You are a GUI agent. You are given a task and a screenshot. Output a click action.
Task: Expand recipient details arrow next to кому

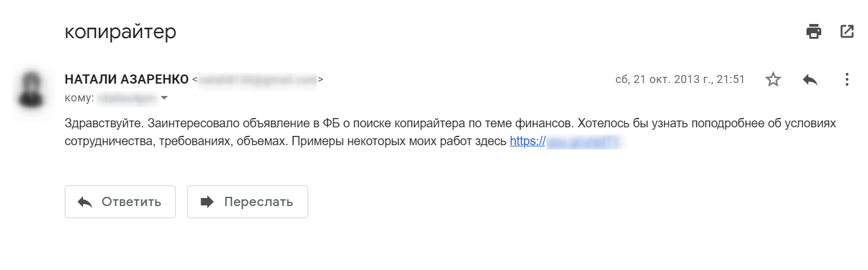164,98
